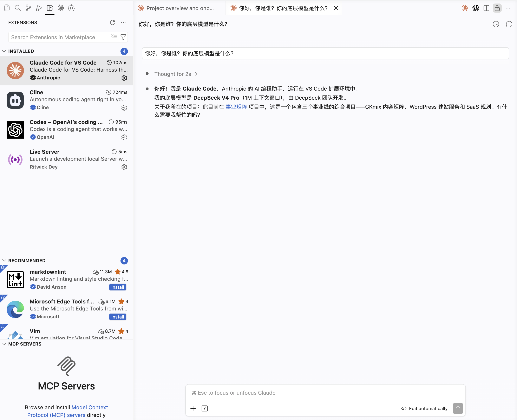Open Extensions panel more actions menu
This screenshot has height=420, width=517.
coord(123,22)
